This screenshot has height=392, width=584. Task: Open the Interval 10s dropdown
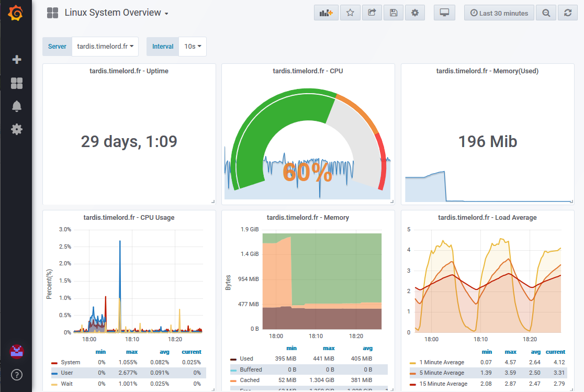pos(192,47)
